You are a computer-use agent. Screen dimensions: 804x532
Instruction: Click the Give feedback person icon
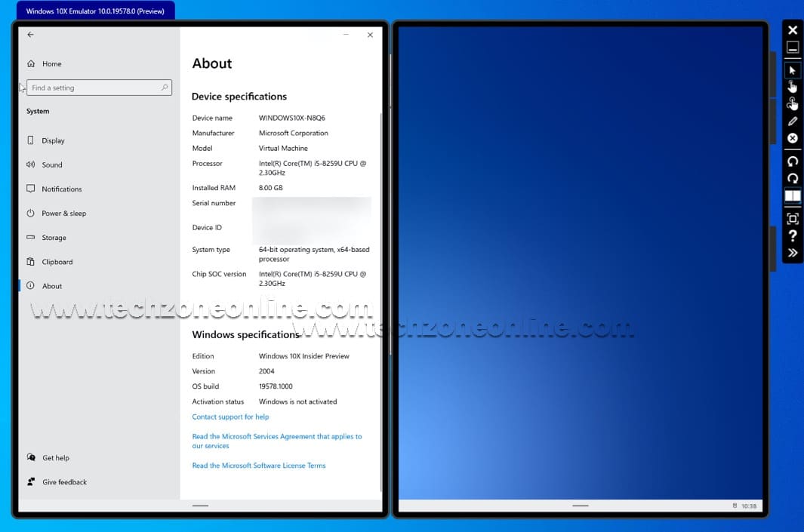pyautogui.click(x=31, y=481)
